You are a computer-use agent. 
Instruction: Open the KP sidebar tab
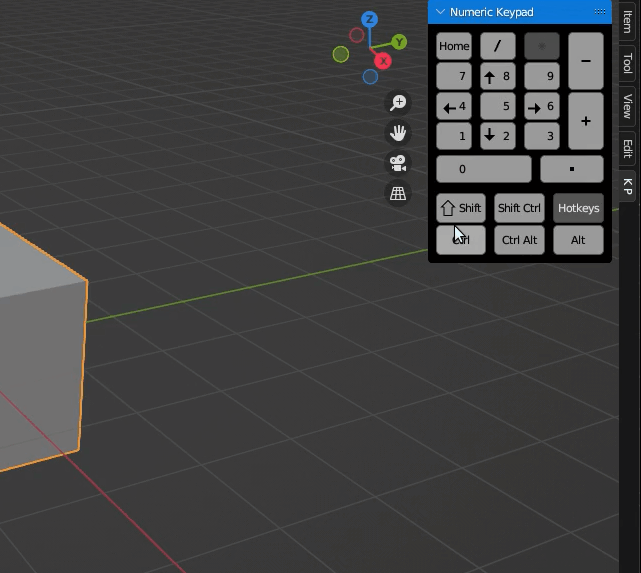pos(628,186)
